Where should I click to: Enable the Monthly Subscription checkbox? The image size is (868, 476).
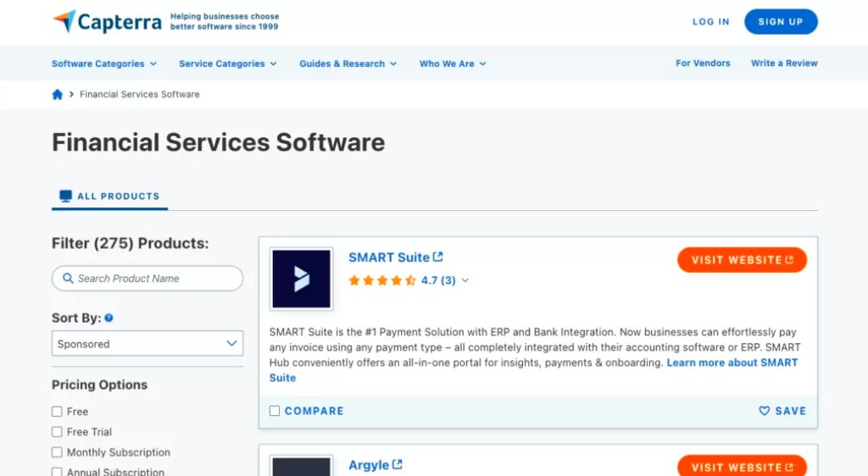coord(57,452)
